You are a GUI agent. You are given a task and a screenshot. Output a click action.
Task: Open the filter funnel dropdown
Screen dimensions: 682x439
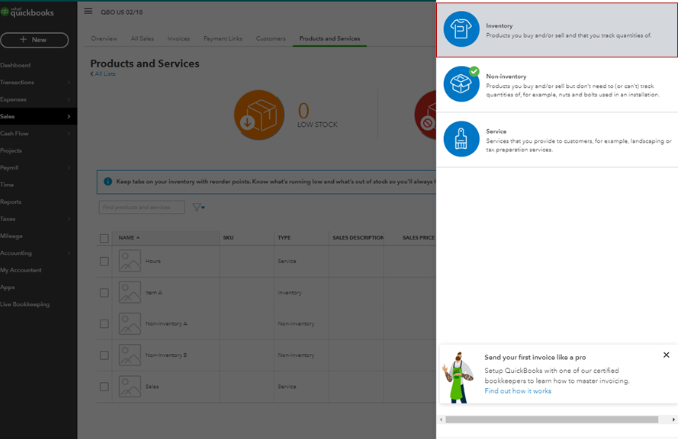199,207
